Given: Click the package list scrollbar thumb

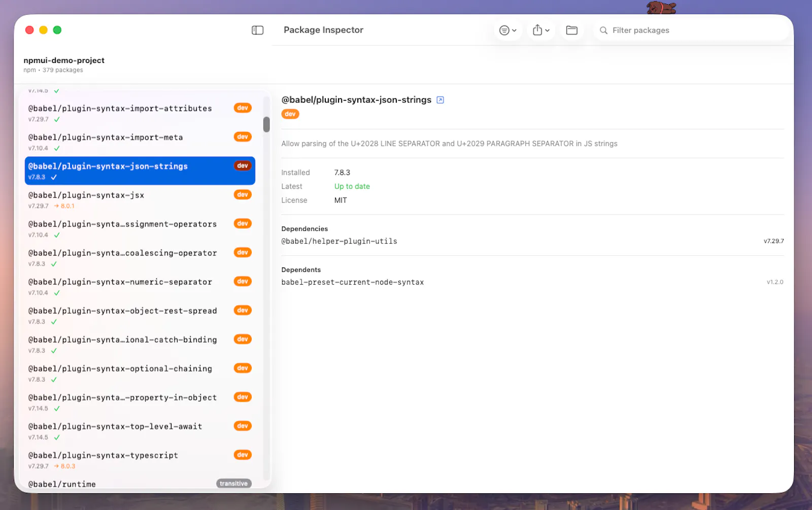Looking at the screenshot, I should click(x=266, y=124).
